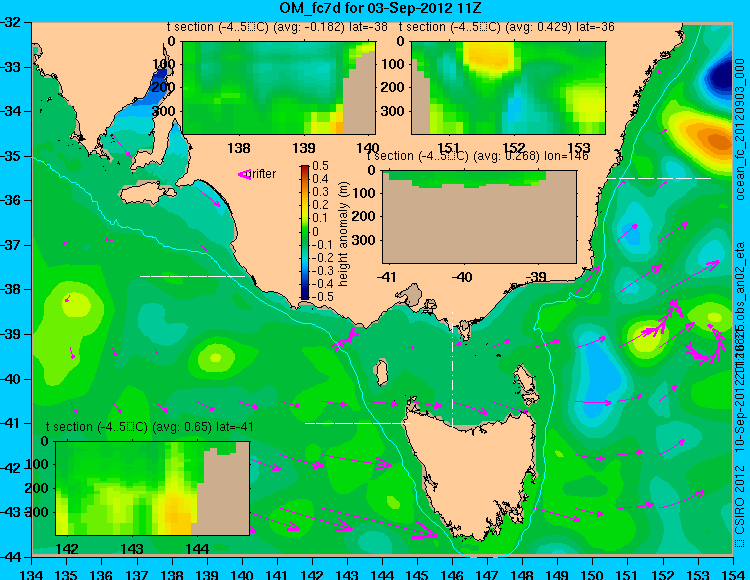The width and height of the screenshot is (750, 580).
Task: Open the lon=146 section inset plot
Action: click(479, 217)
